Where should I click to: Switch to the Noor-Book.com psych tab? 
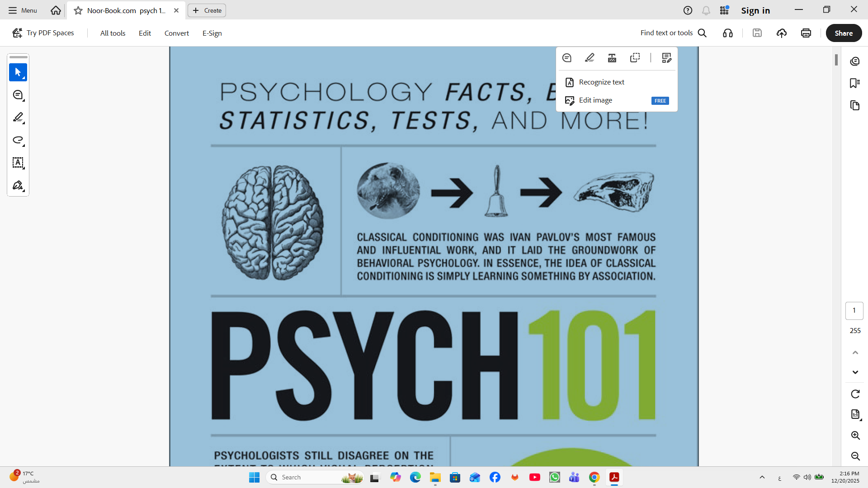126,10
